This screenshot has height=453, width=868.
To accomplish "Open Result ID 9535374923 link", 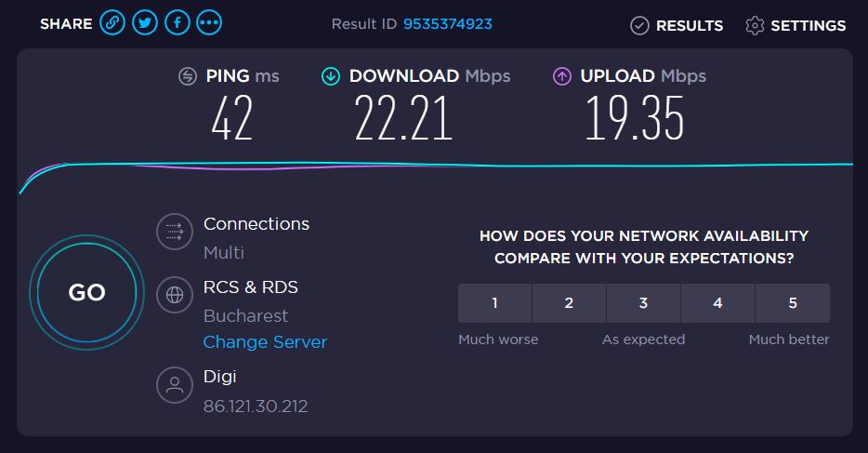I will tap(448, 24).
